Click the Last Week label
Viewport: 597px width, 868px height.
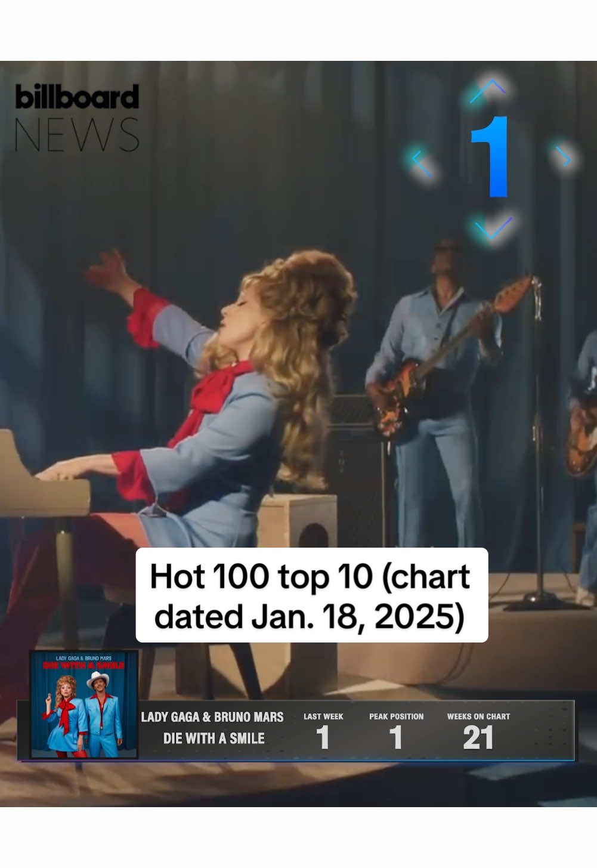pos(323,716)
